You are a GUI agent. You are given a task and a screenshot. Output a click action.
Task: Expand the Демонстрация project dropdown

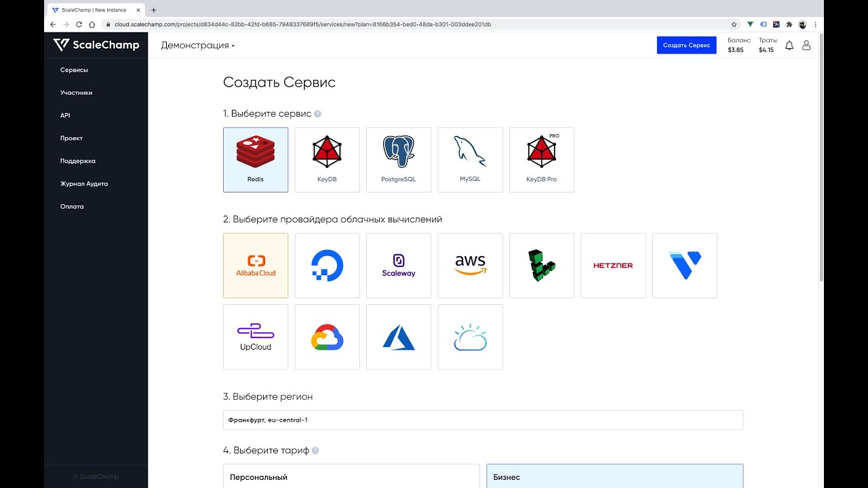[x=197, y=45]
